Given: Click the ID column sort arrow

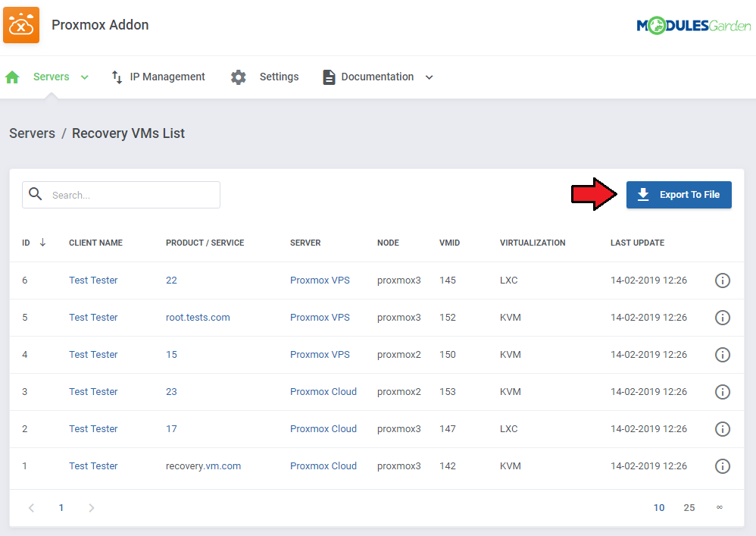Looking at the screenshot, I should (42, 242).
